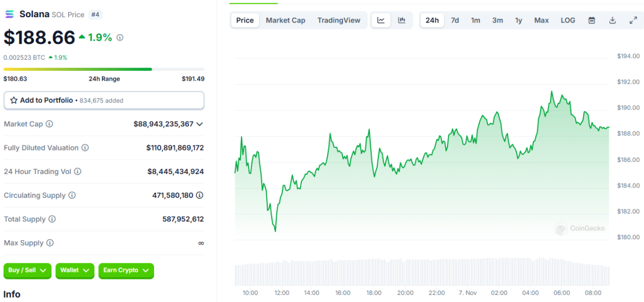Select 7d time range
This screenshot has width=644, height=302.
click(455, 20)
